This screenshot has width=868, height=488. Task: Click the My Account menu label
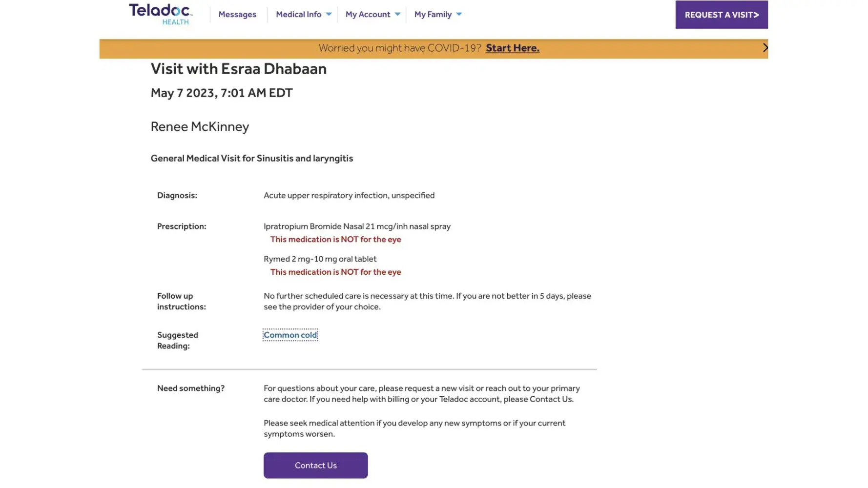(368, 15)
